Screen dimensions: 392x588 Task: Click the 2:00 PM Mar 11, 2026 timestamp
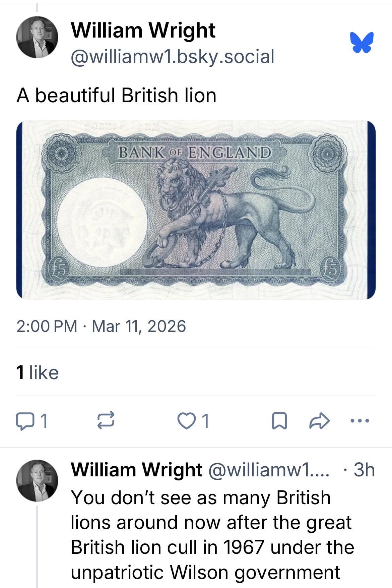click(101, 326)
